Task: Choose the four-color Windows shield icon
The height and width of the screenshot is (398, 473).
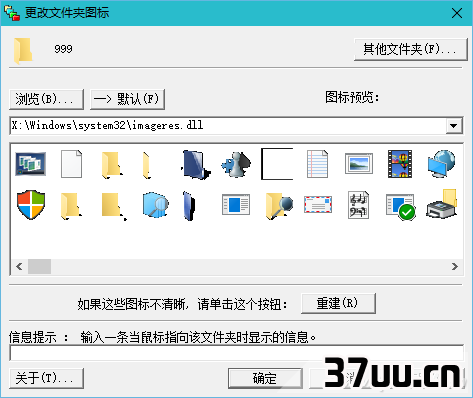Action: point(31,205)
